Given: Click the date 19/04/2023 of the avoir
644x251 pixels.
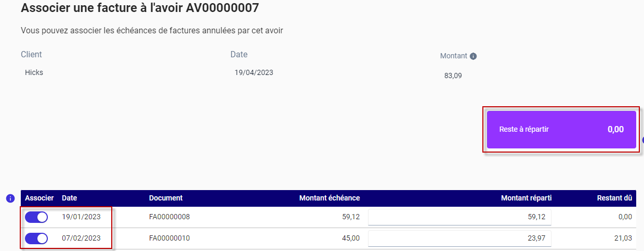Looking at the screenshot, I should click(x=254, y=72).
